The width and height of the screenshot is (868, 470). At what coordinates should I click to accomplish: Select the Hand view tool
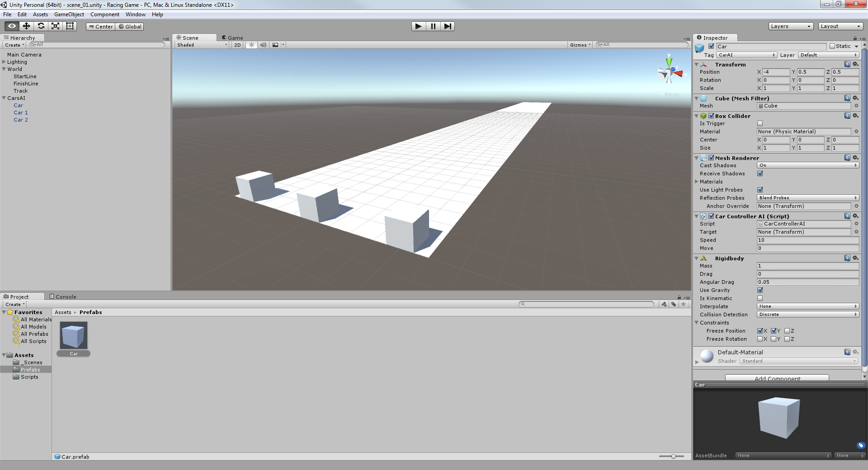(x=12, y=26)
